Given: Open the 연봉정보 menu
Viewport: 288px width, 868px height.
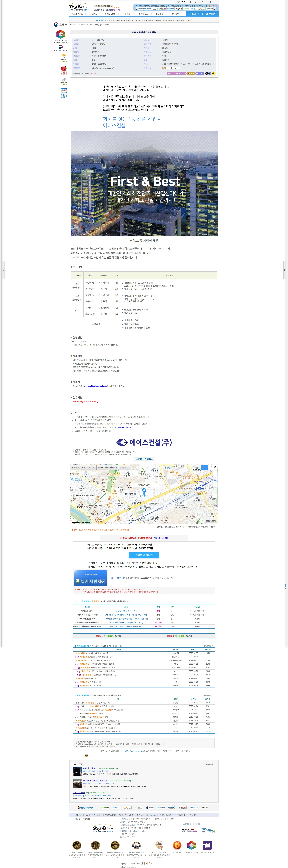Looking at the screenshot, I should point(127,14).
